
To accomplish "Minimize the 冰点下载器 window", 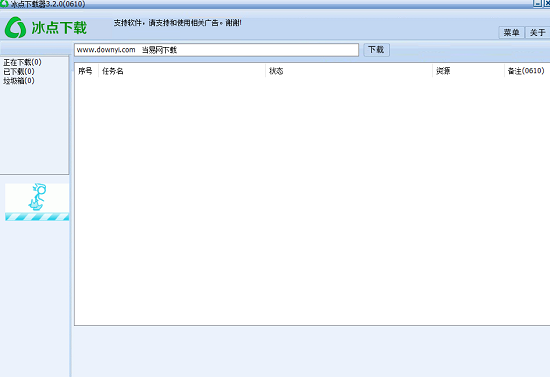I will coord(537,3).
